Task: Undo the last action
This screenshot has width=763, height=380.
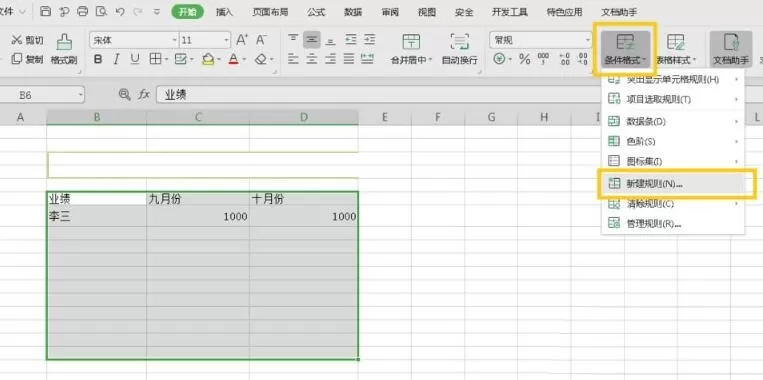Action: pyautogui.click(x=120, y=11)
